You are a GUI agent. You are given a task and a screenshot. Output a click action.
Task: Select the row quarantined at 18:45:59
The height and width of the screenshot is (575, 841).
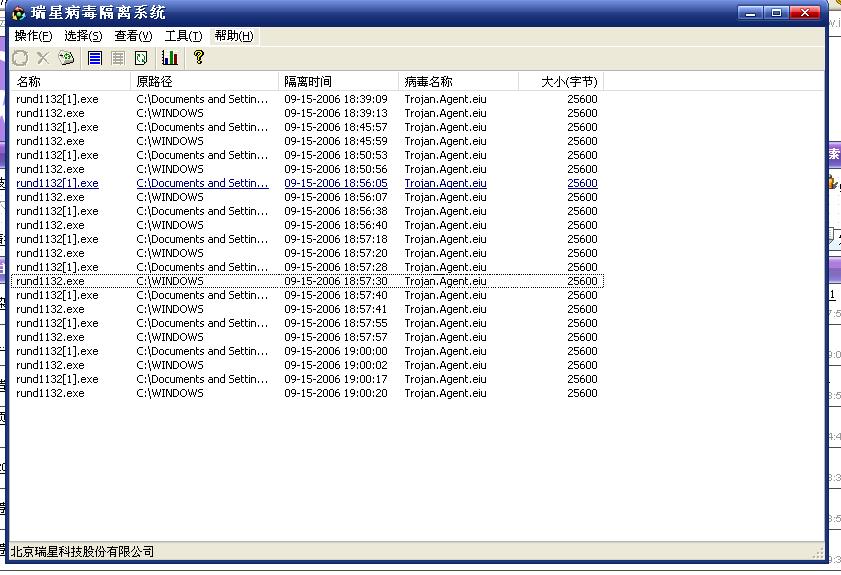[307, 141]
